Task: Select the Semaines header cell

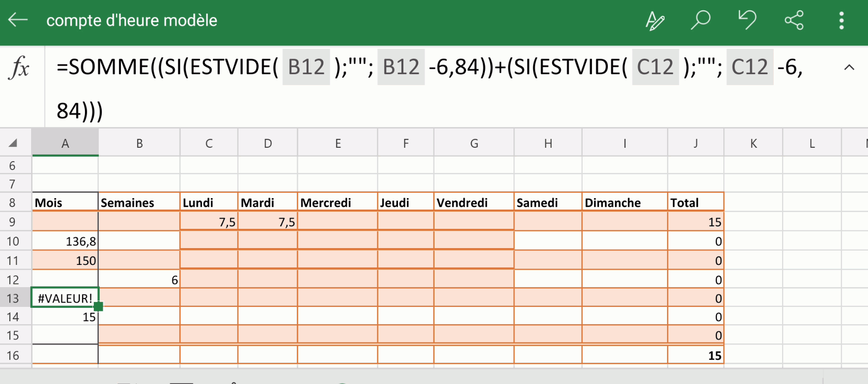Action: [x=139, y=203]
